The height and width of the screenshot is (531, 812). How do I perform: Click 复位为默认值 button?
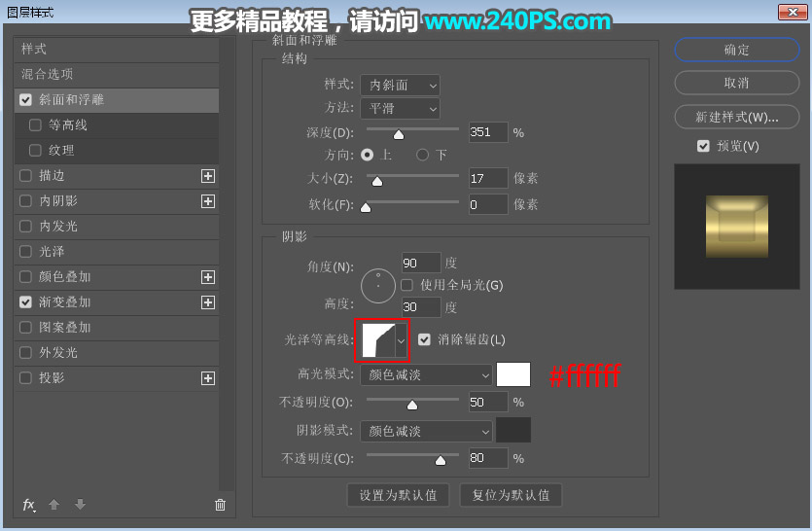coord(511,495)
